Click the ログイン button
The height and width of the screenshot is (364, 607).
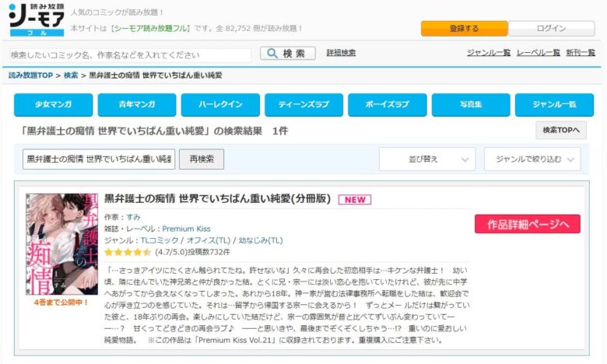[x=551, y=28]
